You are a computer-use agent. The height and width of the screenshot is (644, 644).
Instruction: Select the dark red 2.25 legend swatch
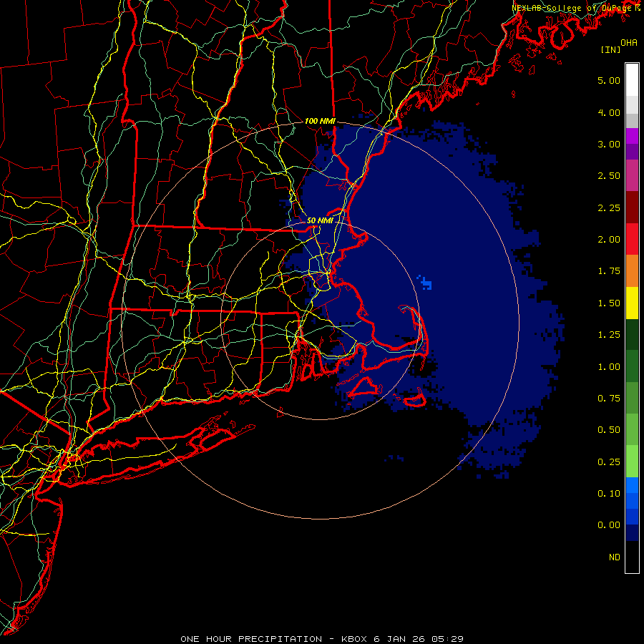632,208
